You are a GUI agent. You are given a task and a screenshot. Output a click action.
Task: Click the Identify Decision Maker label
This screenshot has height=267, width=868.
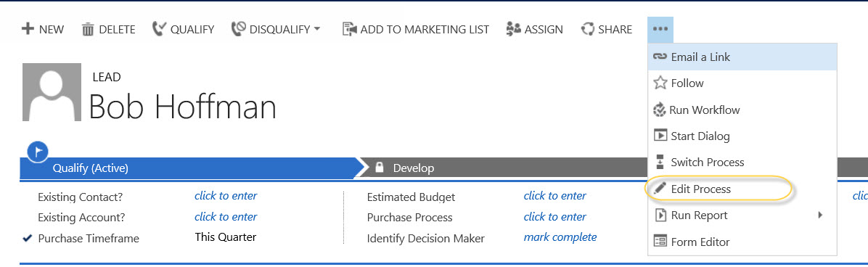click(x=426, y=239)
